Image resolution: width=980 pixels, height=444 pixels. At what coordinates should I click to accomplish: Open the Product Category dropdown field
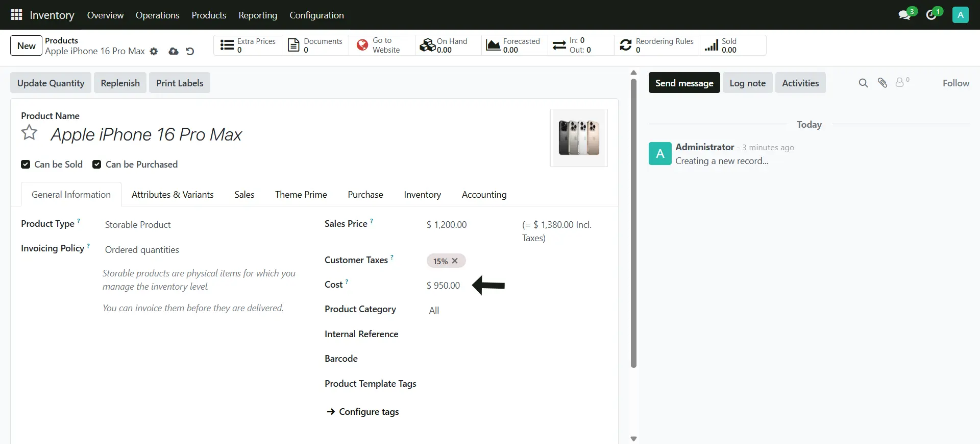(510, 311)
